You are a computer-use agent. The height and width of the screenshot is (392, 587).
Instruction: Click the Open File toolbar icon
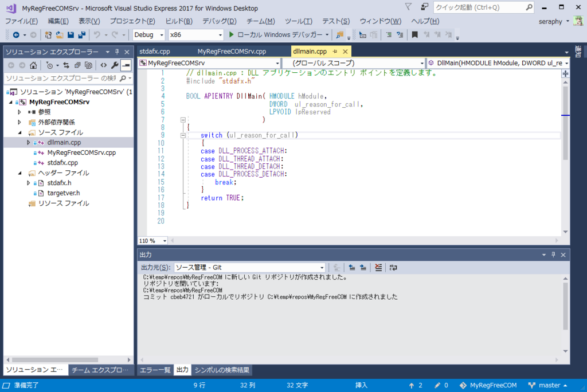[x=59, y=35]
